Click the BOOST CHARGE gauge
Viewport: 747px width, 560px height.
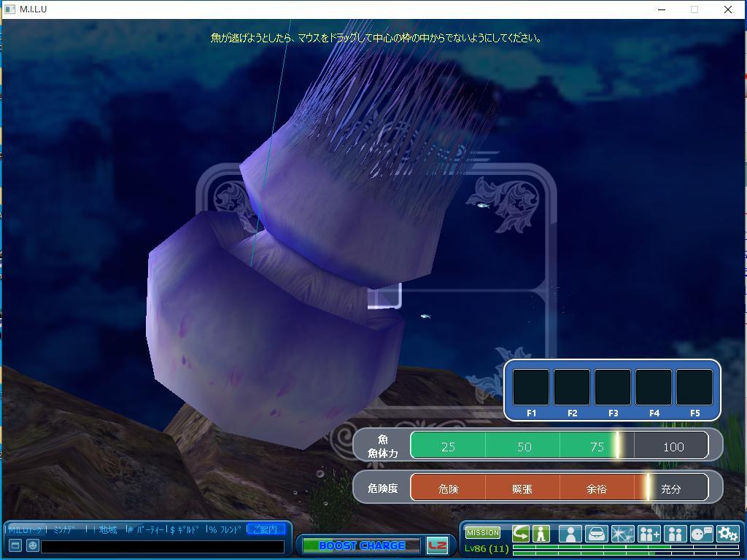[x=361, y=545]
